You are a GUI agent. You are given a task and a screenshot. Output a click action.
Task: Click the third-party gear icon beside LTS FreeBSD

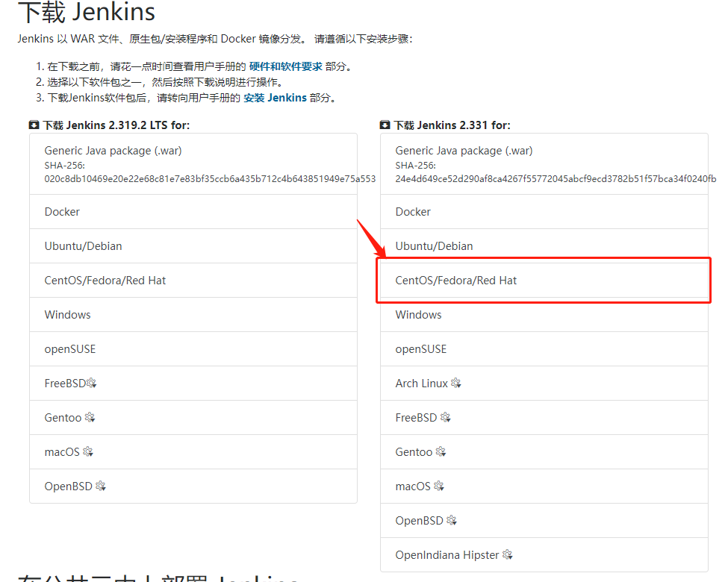[x=91, y=383]
